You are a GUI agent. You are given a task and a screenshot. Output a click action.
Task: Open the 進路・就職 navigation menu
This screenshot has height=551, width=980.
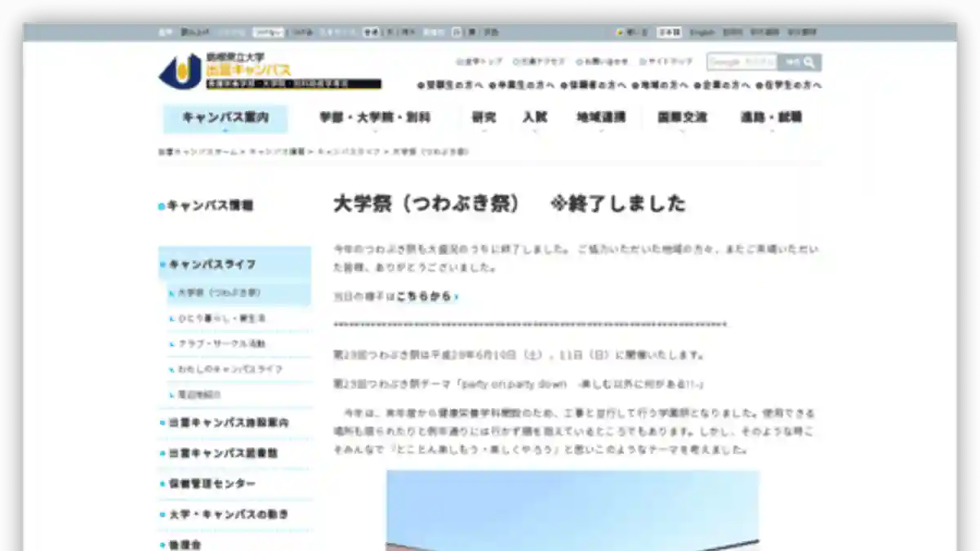(x=771, y=118)
